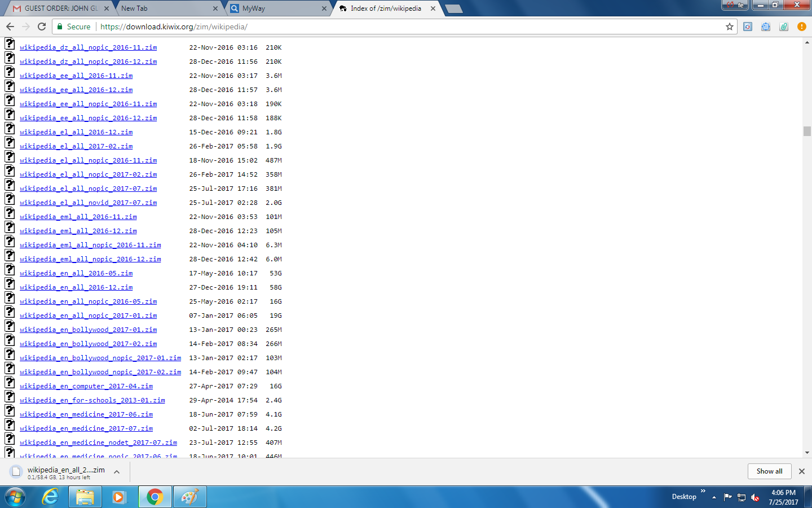Open wikipedia_el_all_nopic_2017-07.zim link

point(89,189)
